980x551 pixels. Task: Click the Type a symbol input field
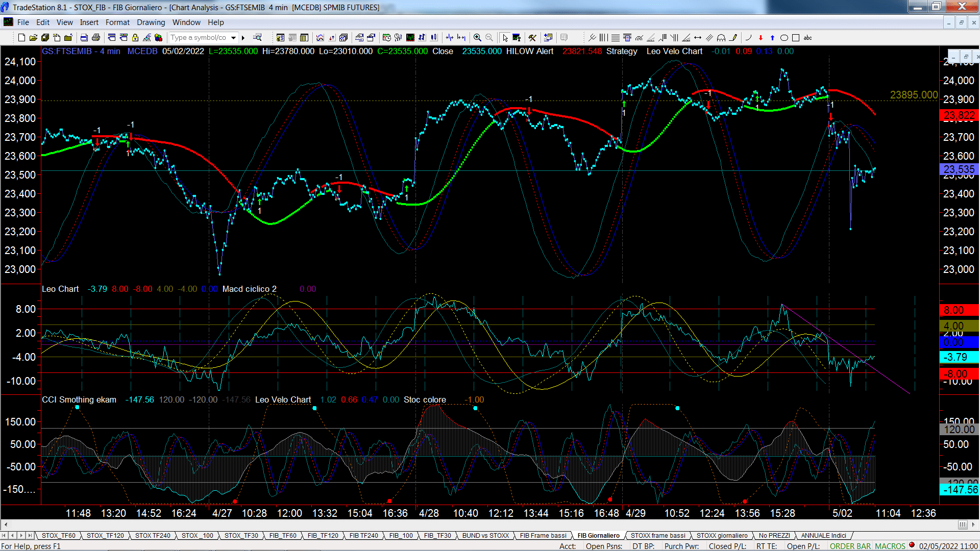[x=199, y=37]
